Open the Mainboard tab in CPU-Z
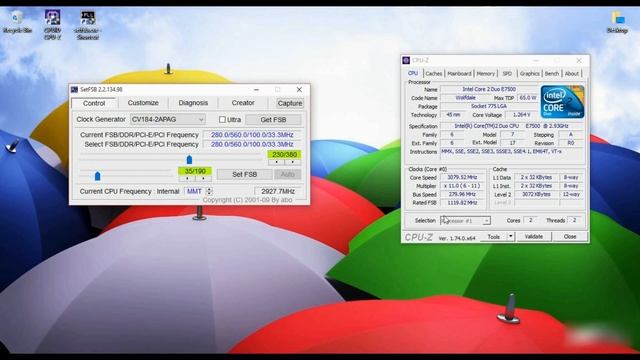Image resolution: width=640 pixels, height=360 pixels. (x=459, y=73)
